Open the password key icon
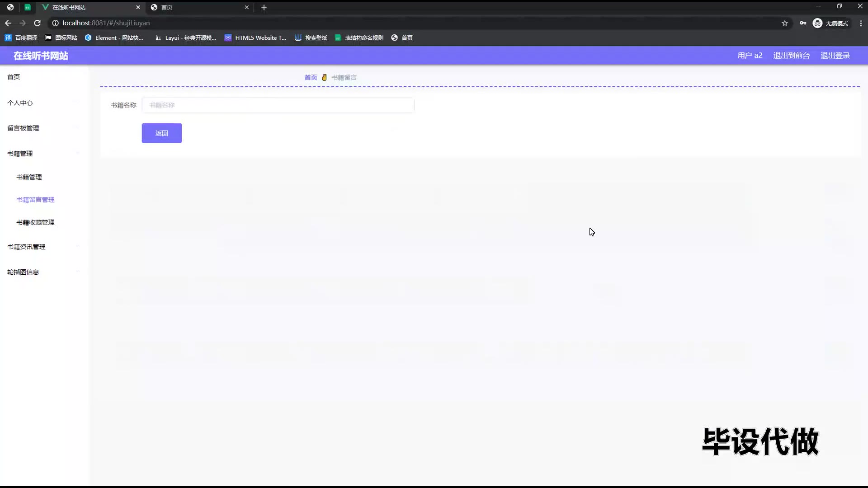Screen dimensions: 868x488 pyautogui.click(x=803, y=23)
